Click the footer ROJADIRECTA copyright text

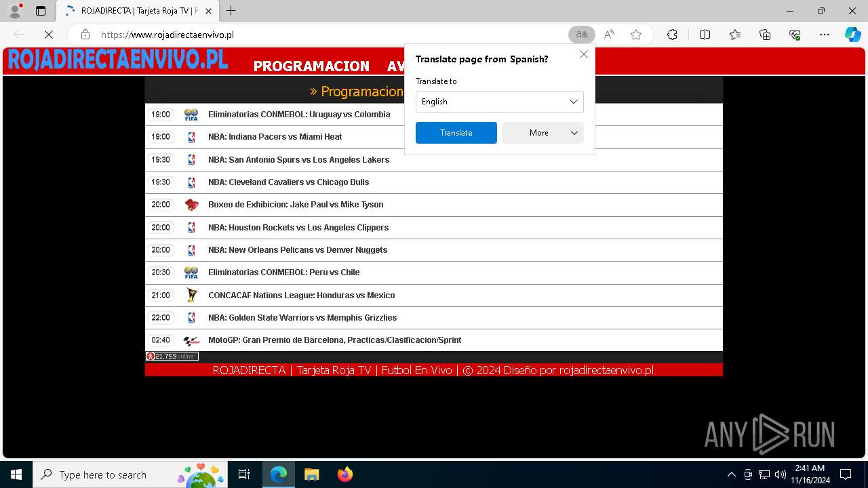[433, 370]
